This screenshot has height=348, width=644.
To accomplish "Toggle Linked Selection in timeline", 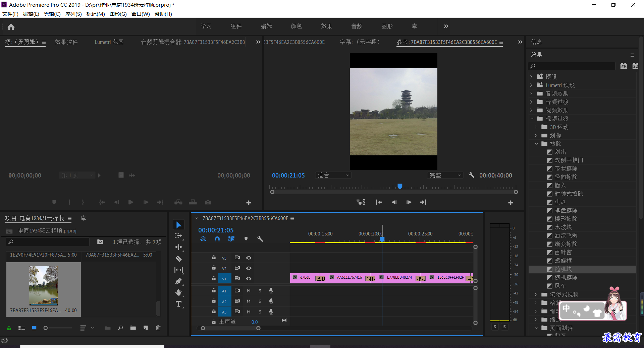I will tap(231, 239).
